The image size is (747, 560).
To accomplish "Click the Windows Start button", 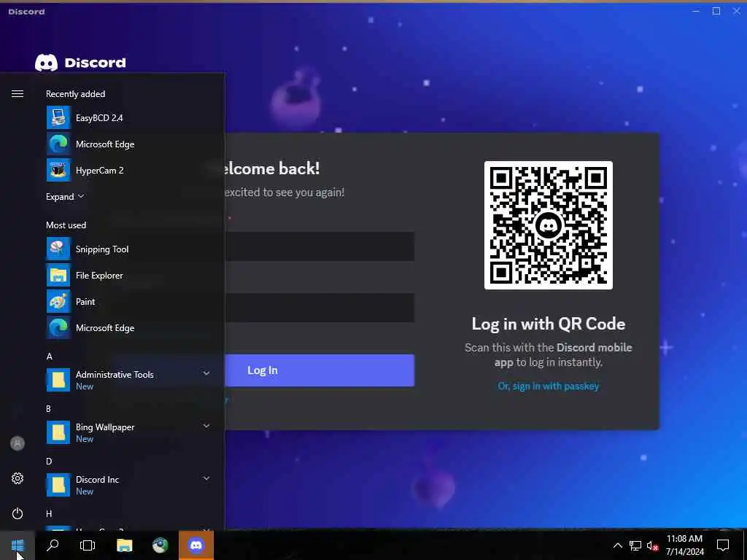I will coord(18,545).
